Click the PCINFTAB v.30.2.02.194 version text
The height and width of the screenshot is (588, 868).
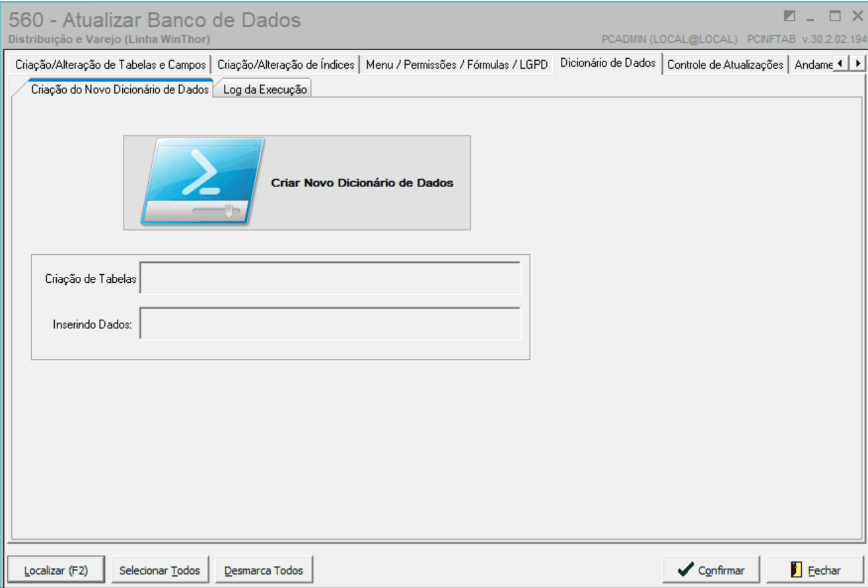(807, 40)
